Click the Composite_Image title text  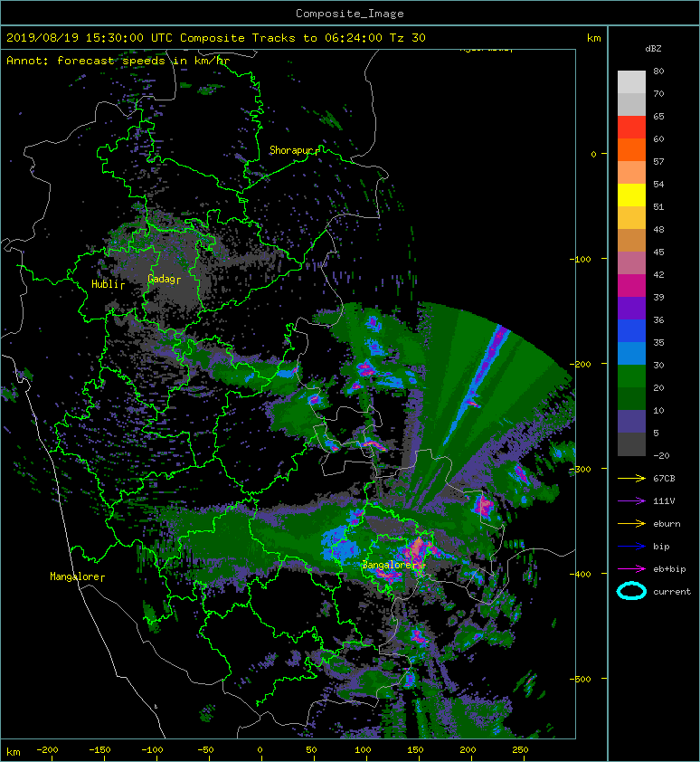click(x=350, y=14)
